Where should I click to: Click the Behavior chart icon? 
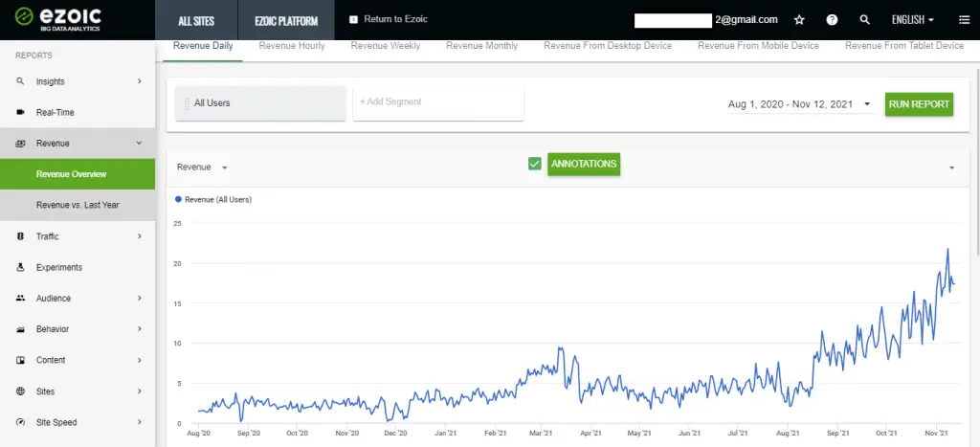[x=20, y=329]
